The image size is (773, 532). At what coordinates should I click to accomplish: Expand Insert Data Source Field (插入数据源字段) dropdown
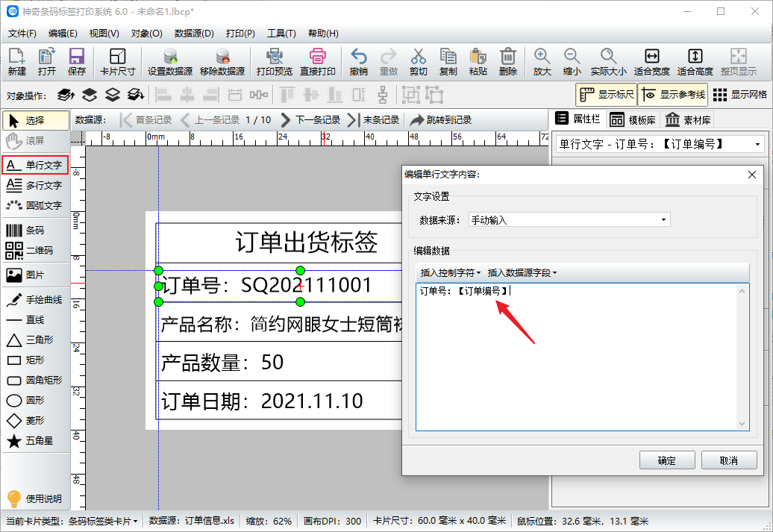[522, 273]
